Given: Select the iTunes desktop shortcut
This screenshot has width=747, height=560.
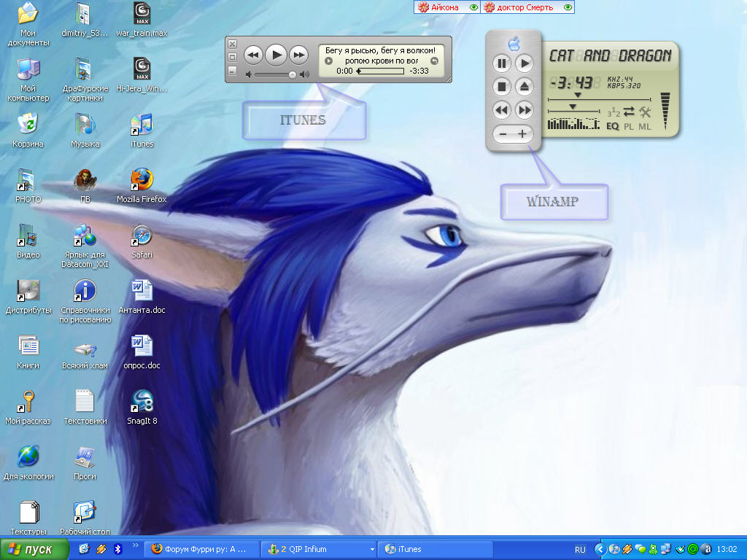Looking at the screenshot, I should click(142, 130).
